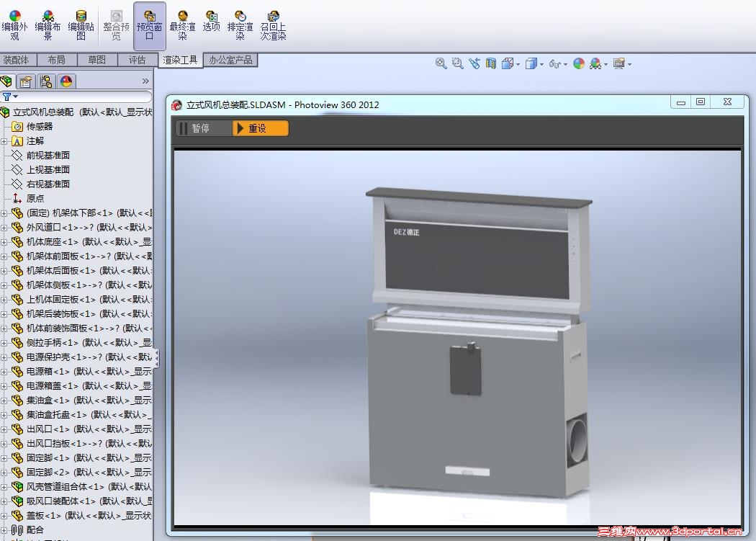Open DisplayManager tab icon
This screenshot has height=541, width=756.
(x=66, y=81)
